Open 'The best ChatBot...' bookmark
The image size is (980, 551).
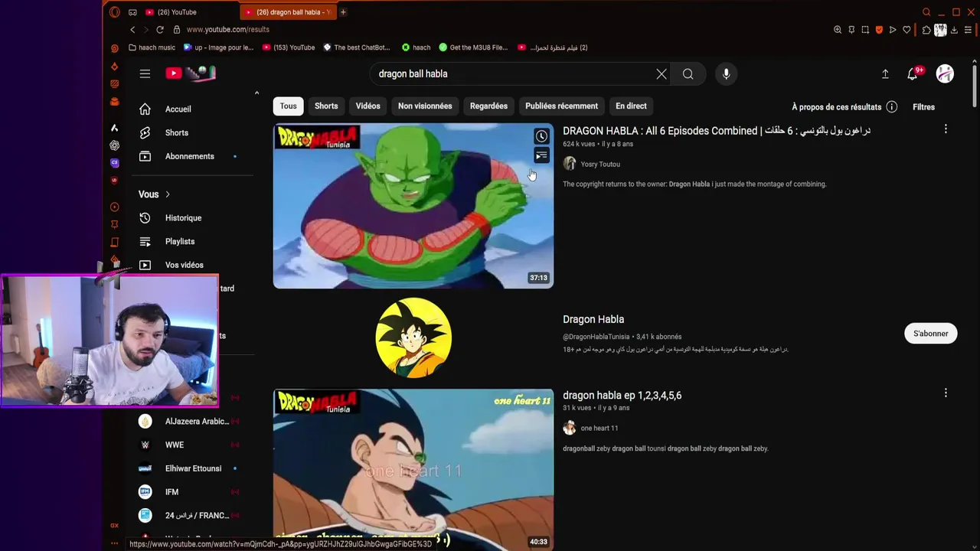tap(356, 47)
